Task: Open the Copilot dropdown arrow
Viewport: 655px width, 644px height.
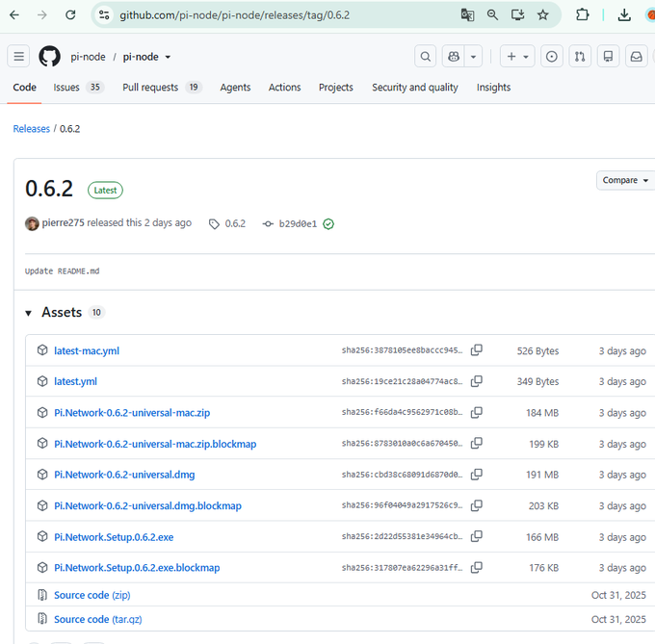Action: pyautogui.click(x=473, y=56)
